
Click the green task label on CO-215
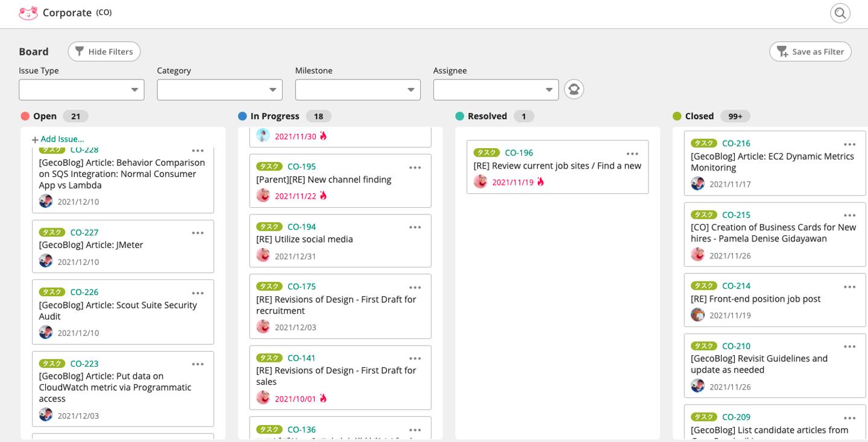pyautogui.click(x=703, y=215)
